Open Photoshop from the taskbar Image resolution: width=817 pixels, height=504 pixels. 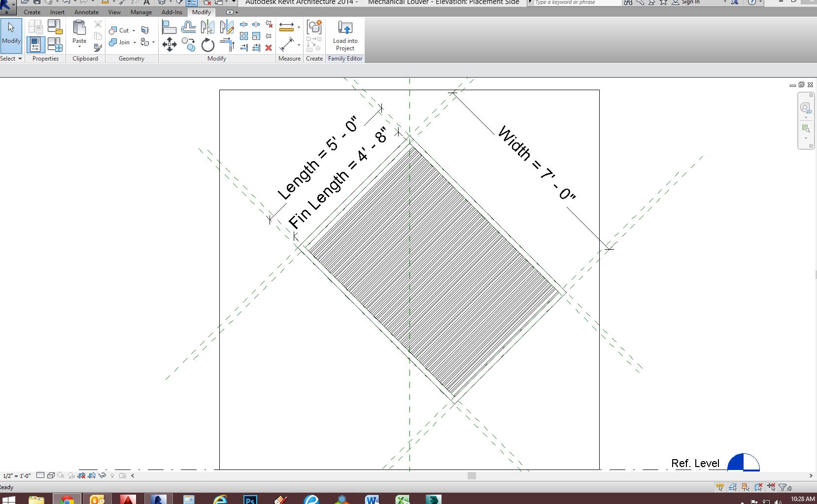click(x=250, y=500)
